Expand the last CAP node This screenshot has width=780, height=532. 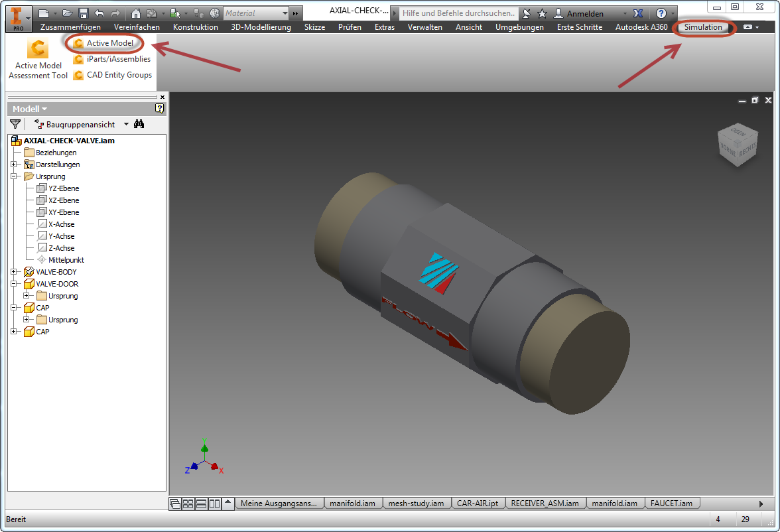[14, 332]
